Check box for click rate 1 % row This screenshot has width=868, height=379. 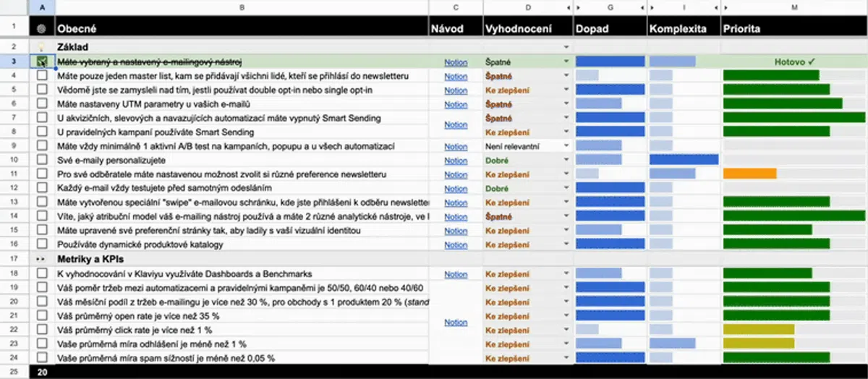point(41,329)
